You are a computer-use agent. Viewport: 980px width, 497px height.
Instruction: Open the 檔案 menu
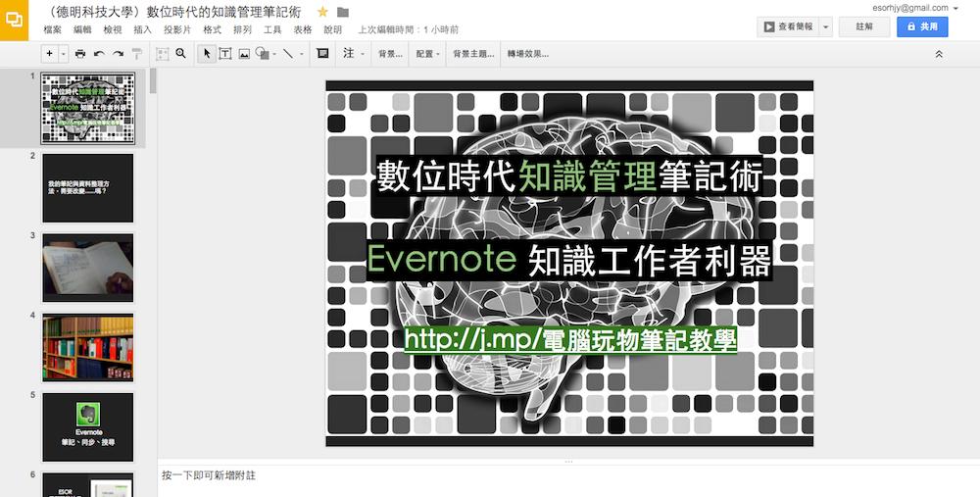point(53,29)
